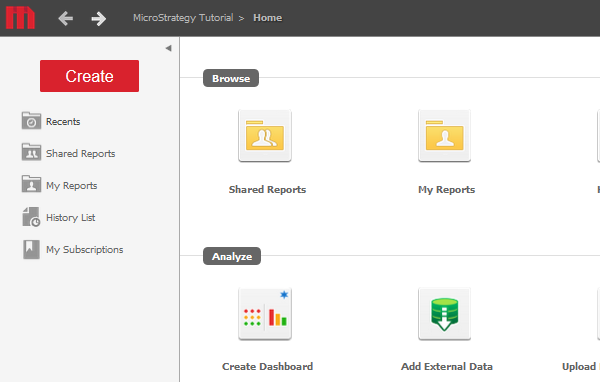
Task: Open Shared Reports sidebar label
Action: (x=80, y=153)
